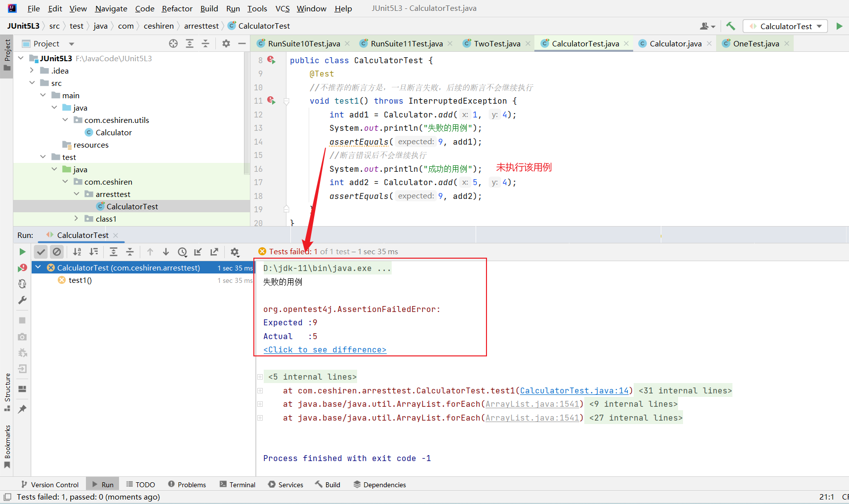The height and width of the screenshot is (504, 849).
Task: Toggle Show Passed tests checkmark button
Action: point(41,252)
